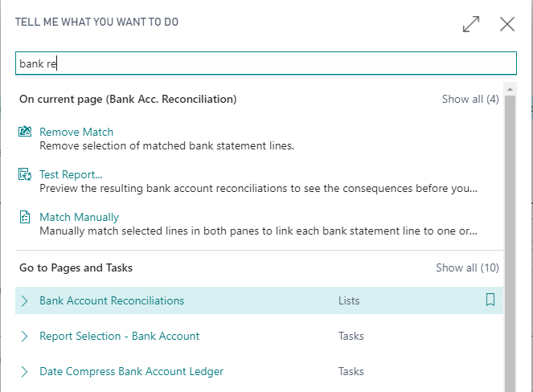Show all 4 current page results
This screenshot has width=533, height=392.
(x=470, y=99)
